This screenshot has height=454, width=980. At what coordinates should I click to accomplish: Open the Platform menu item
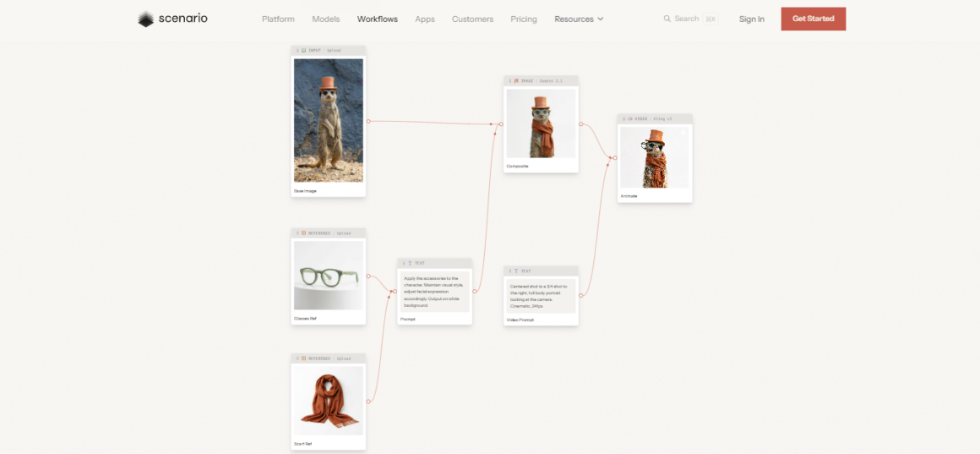(x=278, y=19)
